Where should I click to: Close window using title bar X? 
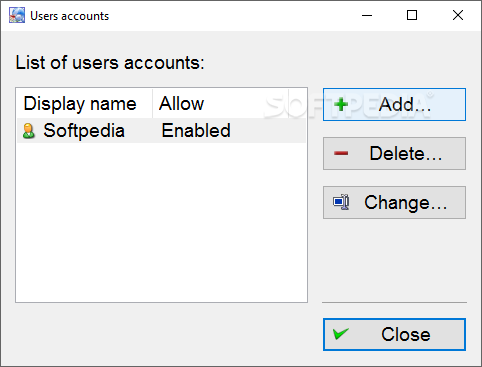[x=458, y=15]
